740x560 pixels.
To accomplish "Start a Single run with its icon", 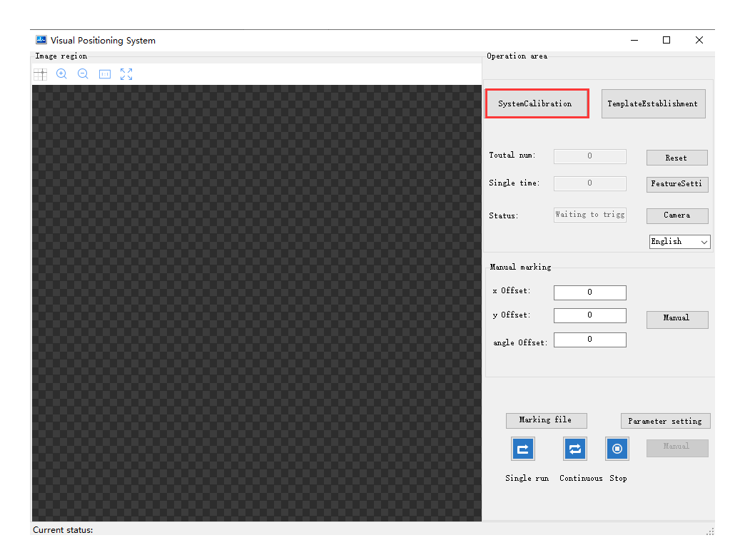I will click(x=522, y=449).
